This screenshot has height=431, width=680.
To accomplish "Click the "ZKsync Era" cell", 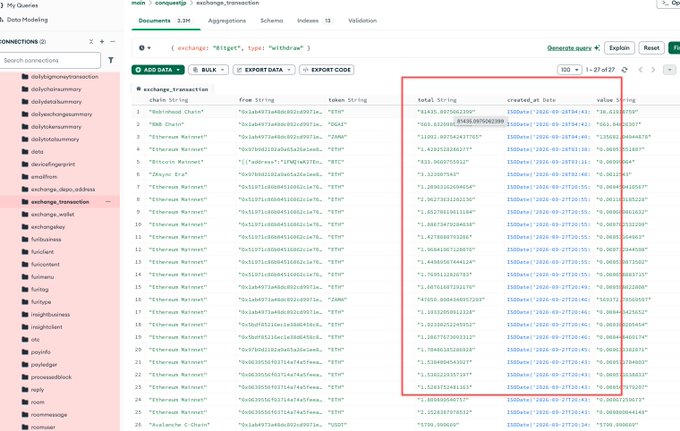I will (x=168, y=174).
